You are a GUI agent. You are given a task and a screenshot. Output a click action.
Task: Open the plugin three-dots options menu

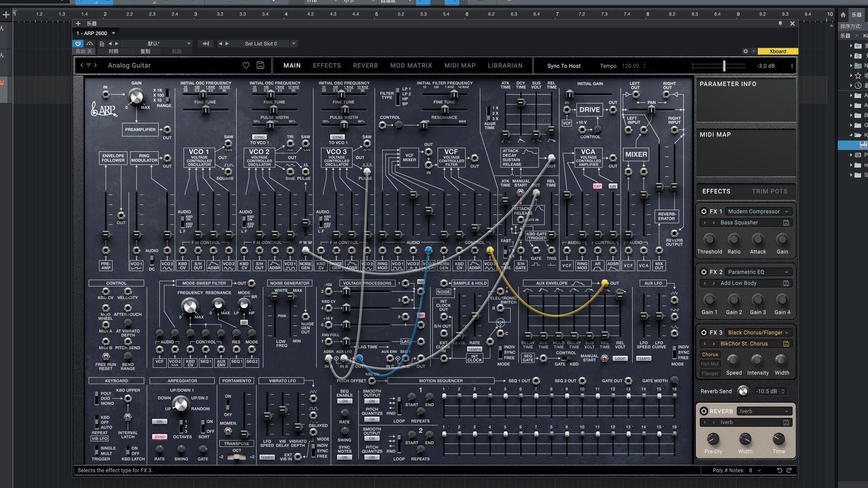coord(792,66)
